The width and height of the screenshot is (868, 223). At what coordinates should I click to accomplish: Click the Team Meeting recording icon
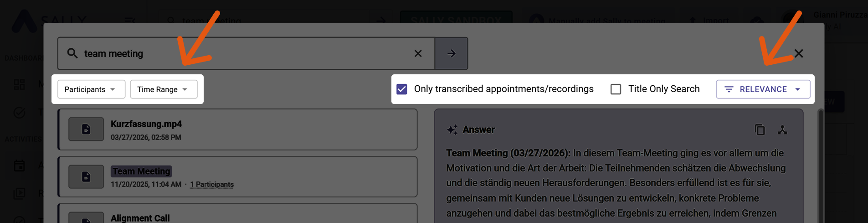tap(86, 177)
